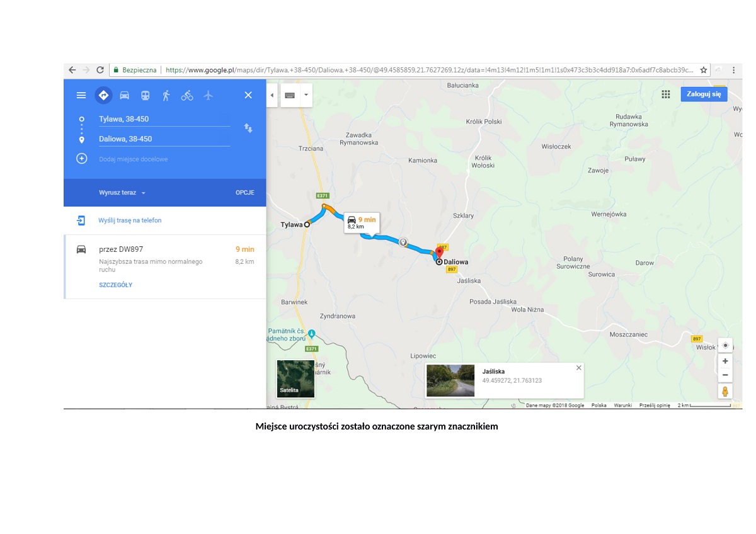Click the Moszczaniec map label

click(628, 334)
